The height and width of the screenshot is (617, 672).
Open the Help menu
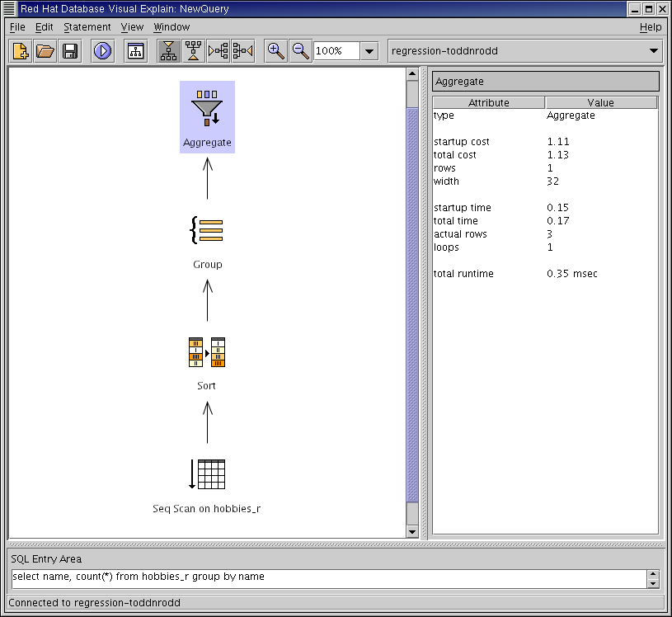(651, 27)
